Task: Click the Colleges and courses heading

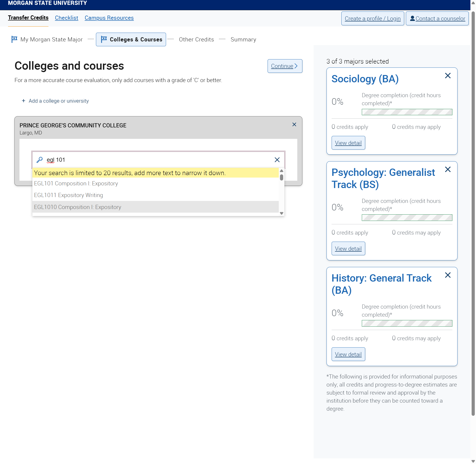Action: pyautogui.click(x=69, y=66)
